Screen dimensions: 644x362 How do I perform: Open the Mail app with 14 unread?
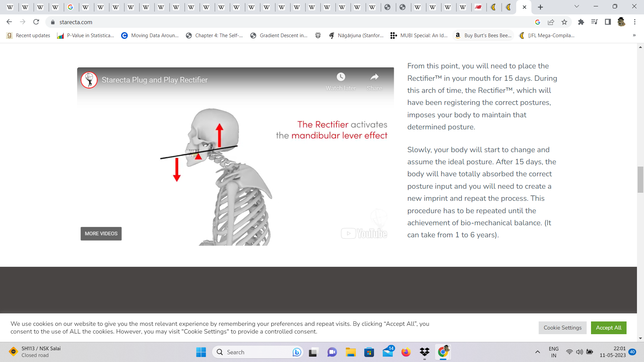pos(388,351)
